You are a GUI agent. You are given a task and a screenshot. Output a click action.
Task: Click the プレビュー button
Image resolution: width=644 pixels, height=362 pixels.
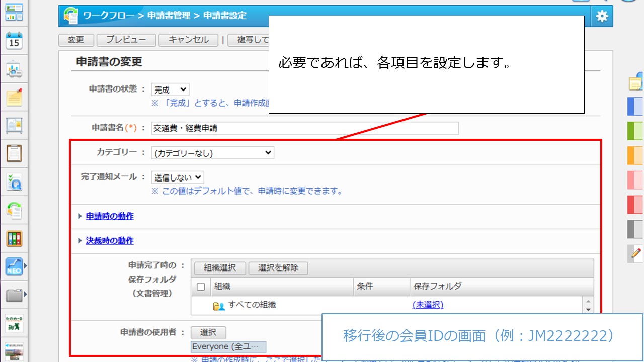(126, 40)
